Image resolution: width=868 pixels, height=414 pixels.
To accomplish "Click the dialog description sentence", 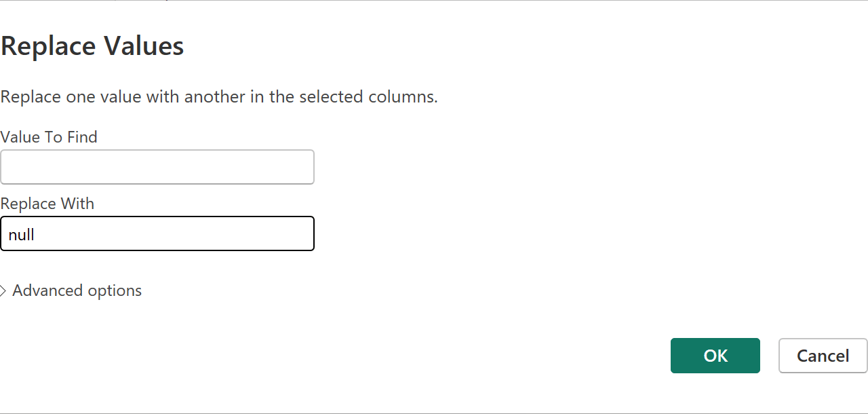I will [x=219, y=97].
